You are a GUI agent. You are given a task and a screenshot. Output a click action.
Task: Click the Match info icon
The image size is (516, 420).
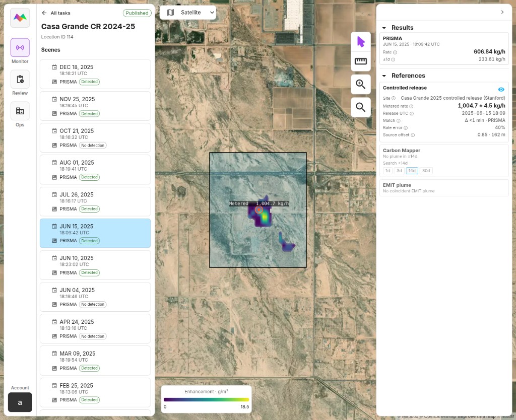pyautogui.click(x=398, y=121)
